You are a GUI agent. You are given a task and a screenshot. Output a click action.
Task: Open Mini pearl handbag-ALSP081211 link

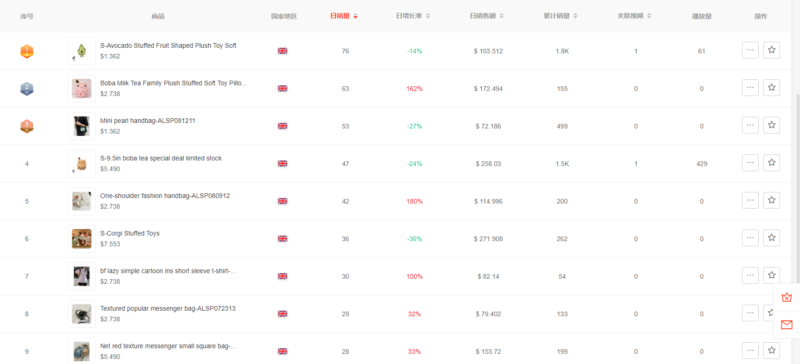(x=147, y=120)
